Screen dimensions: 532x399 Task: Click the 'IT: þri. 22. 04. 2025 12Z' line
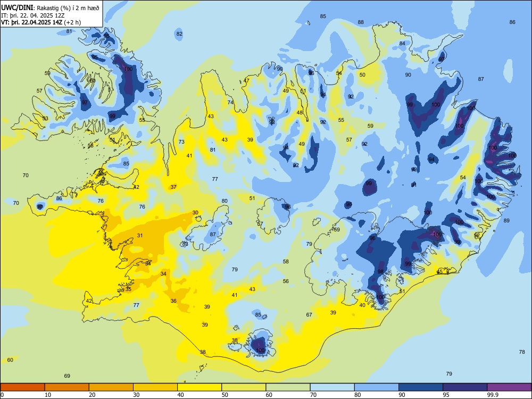click(x=33, y=15)
